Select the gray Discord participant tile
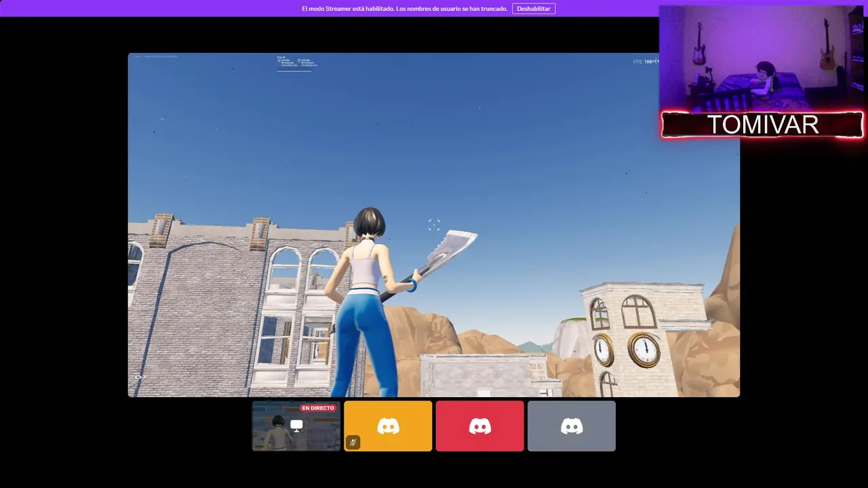The width and height of the screenshot is (868, 488). point(572,426)
